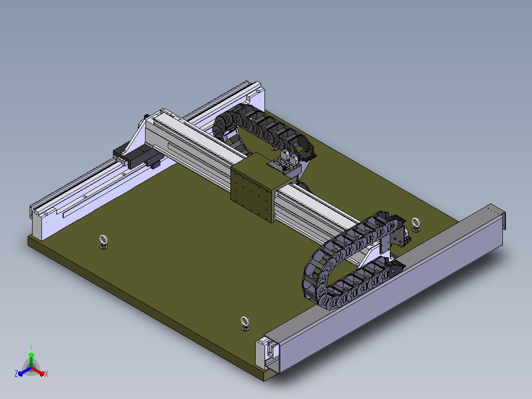532x399 pixels.
Task: Select the thick front edge of the base plate
Action: click(x=146, y=307)
